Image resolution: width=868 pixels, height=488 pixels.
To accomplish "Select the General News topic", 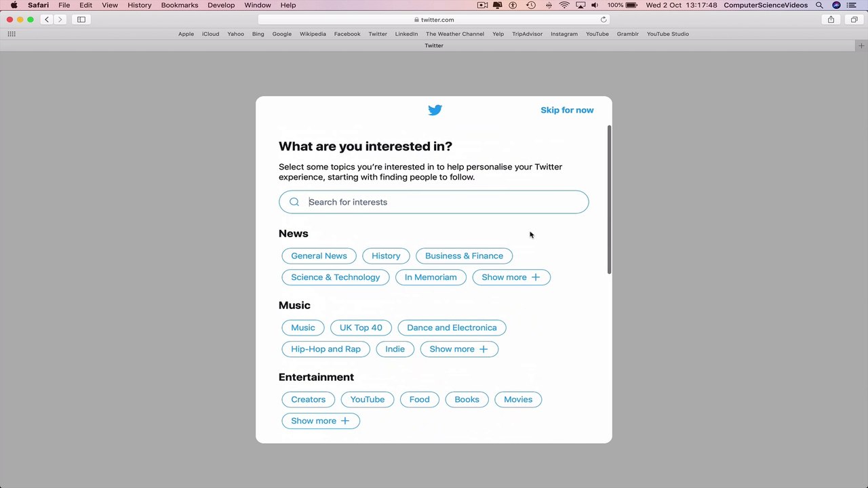I will tap(319, 256).
